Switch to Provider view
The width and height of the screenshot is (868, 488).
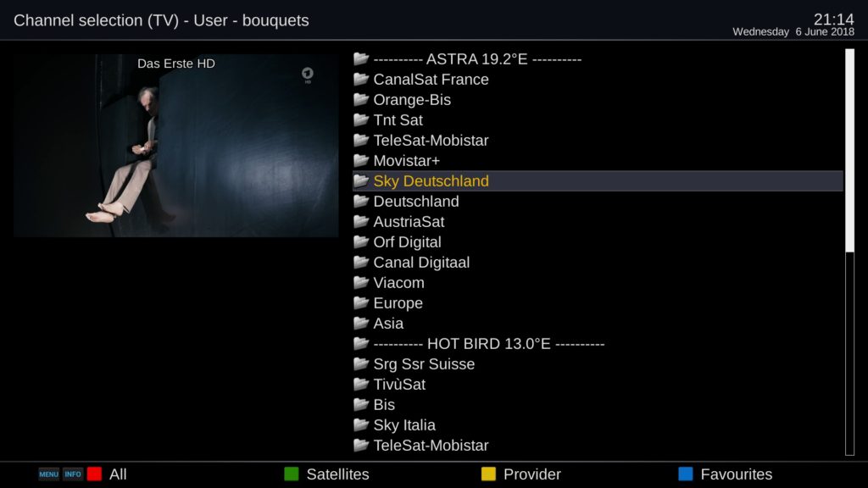point(532,474)
